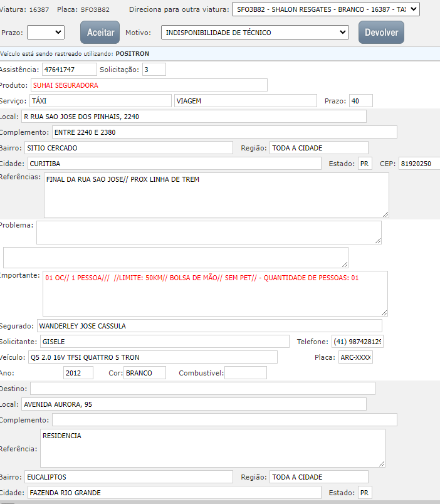Viewport: 440px width, 504px height.
Task: Click the Serviço field showing TÁXI
Action: coord(100,100)
